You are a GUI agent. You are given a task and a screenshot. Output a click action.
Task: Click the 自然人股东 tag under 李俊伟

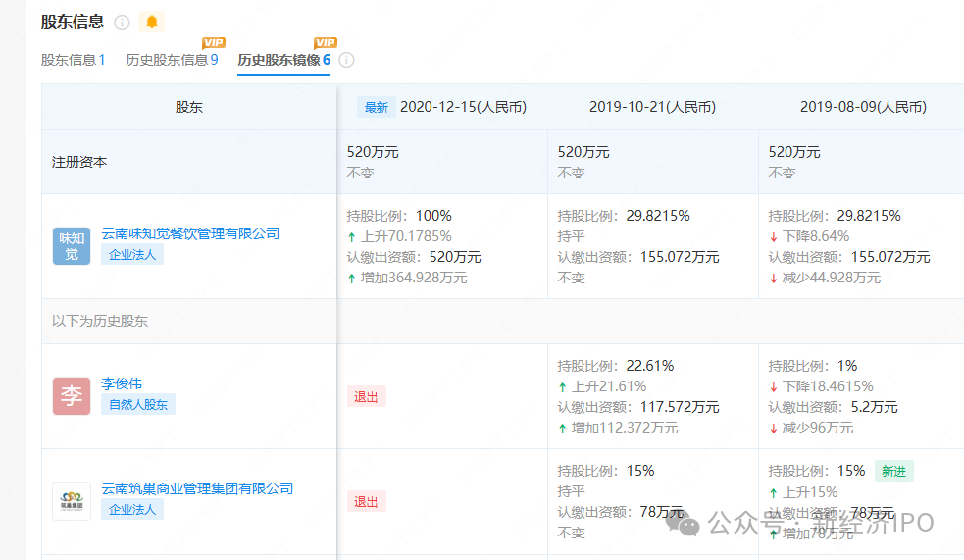[x=138, y=404]
